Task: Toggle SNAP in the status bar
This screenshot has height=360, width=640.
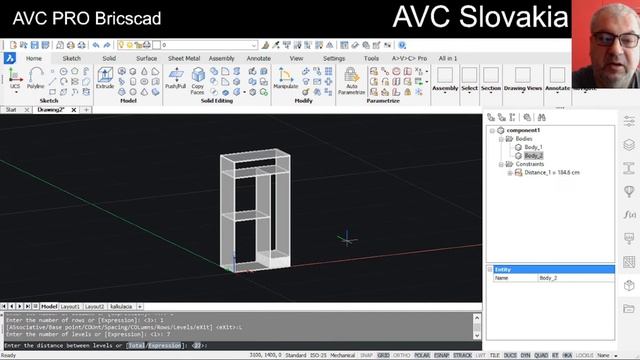Action: (x=367, y=356)
